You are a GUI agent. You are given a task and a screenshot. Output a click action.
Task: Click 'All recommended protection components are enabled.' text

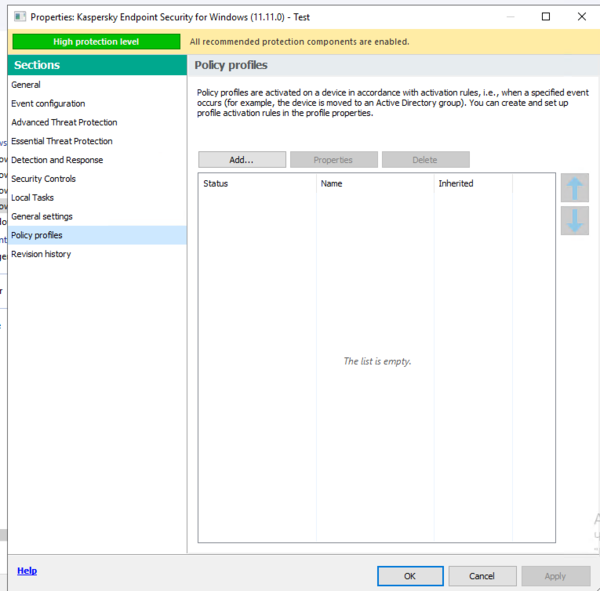click(299, 41)
